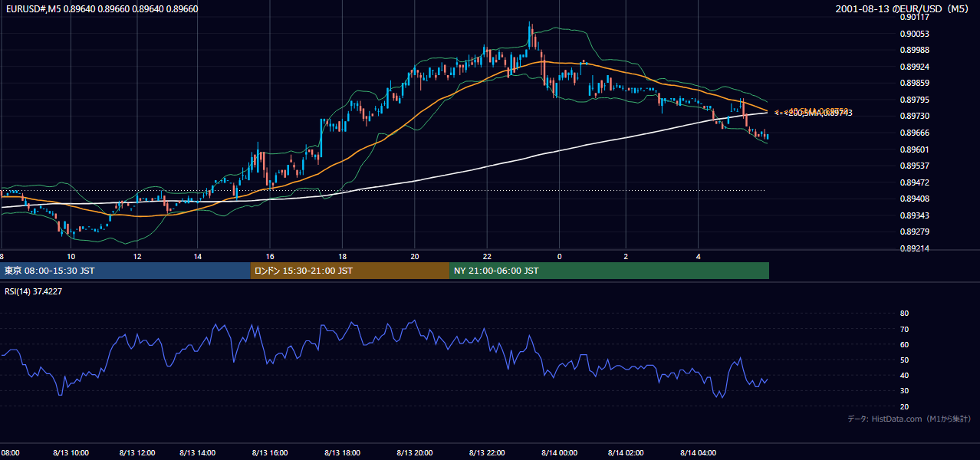Click the 8/13 22:00 bottom time label
980x460 pixels.
coord(487,453)
